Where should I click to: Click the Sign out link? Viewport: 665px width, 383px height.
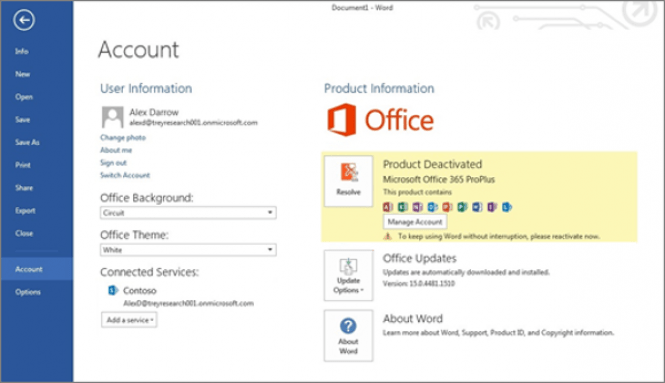pyautogui.click(x=113, y=162)
